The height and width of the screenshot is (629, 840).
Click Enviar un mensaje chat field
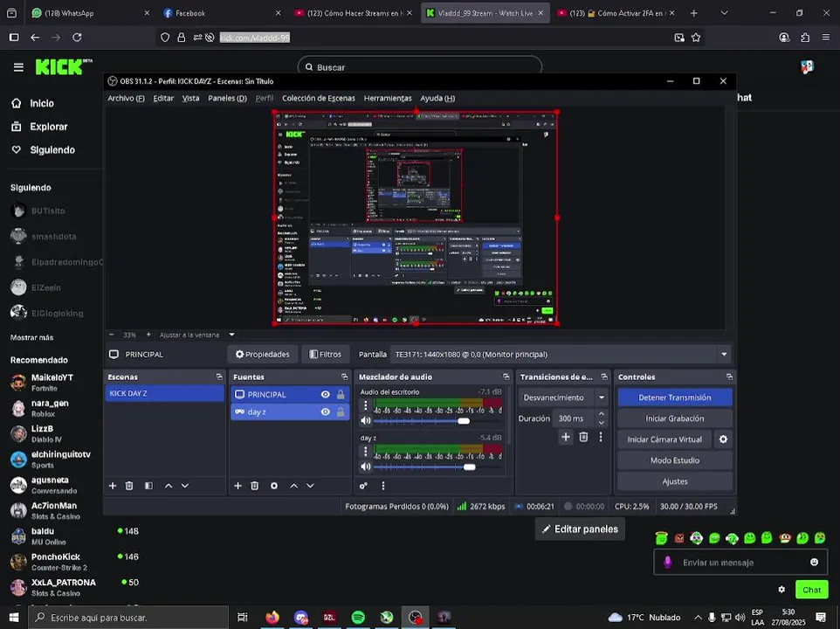(740, 562)
